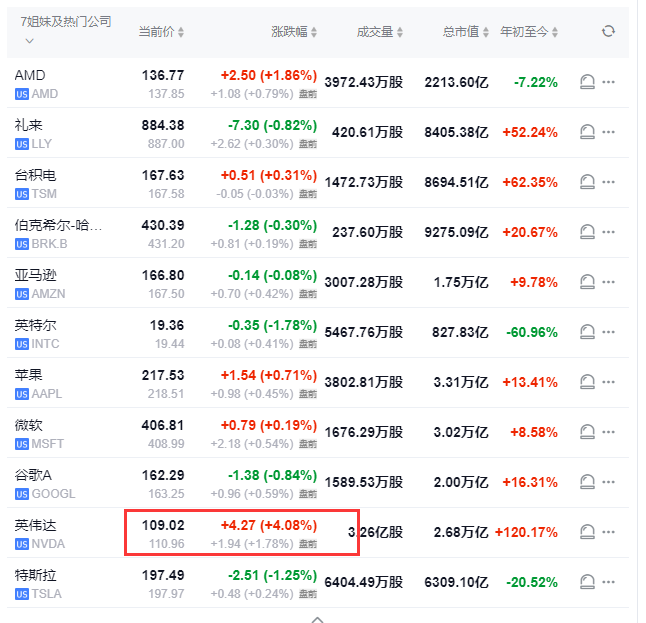Expand the 7姐妹及热门公司 list dropdown
This screenshot has width=646, height=623.
[x=29, y=41]
